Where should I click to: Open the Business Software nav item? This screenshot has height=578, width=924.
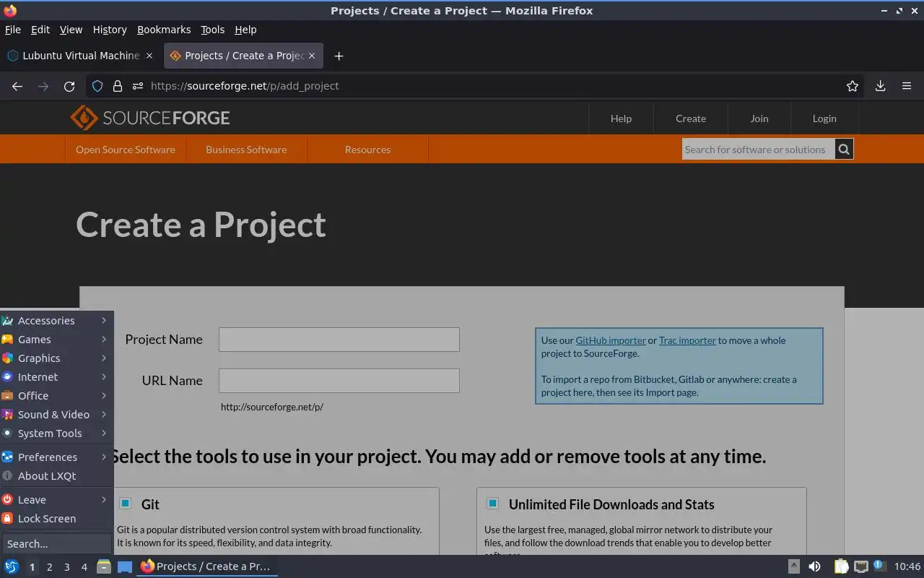(x=246, y=150)
